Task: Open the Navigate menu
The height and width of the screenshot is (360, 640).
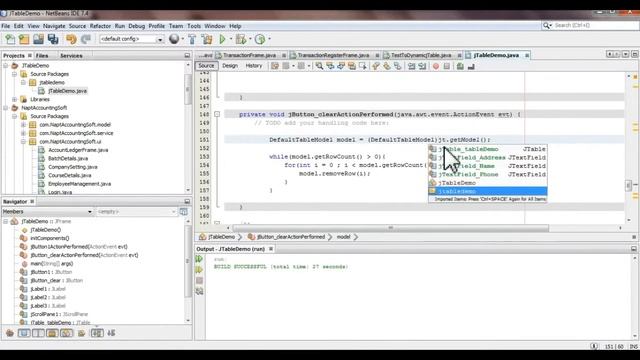Action: pyautogui.click(x=54, y=26)
